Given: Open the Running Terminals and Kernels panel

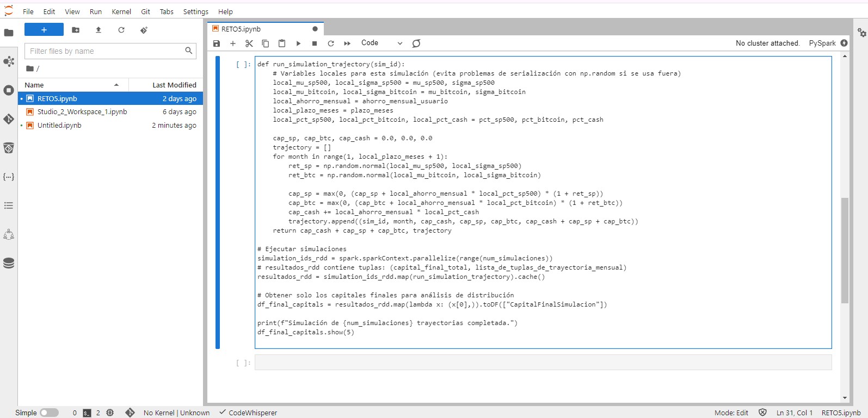Looking at the screenshot, I should tap(9, 90).
